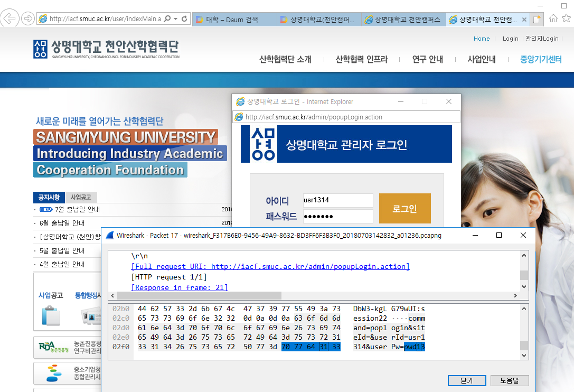Image resolution: width=574 pixels, height=392 pixels.
Task: Click the login popup address bar
Action: tap(346, 117)
